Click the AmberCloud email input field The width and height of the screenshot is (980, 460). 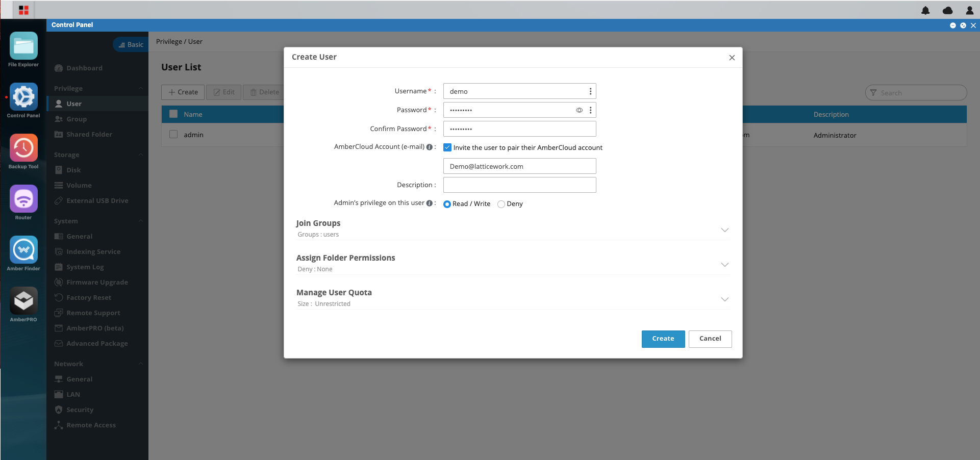click(x=519, y=166)
